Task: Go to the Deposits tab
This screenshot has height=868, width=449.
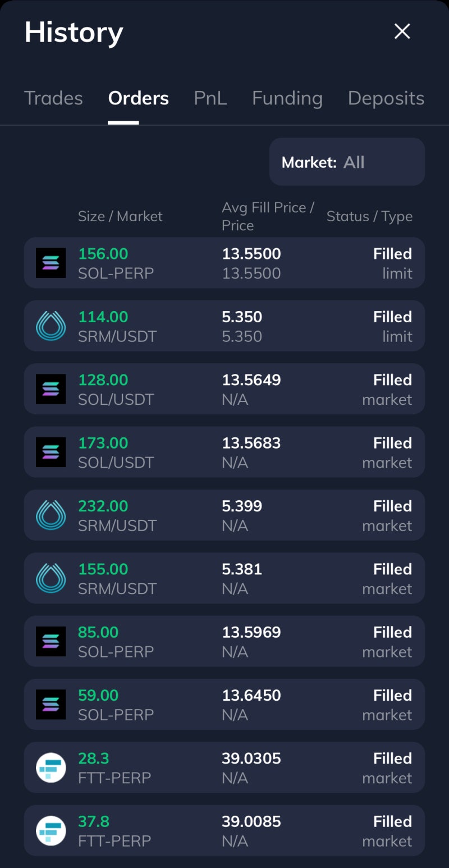Action: pos(386,98)
